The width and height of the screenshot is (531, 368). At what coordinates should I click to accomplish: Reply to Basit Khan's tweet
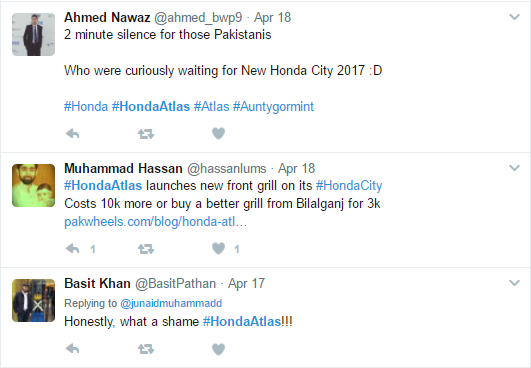[72, 348]
